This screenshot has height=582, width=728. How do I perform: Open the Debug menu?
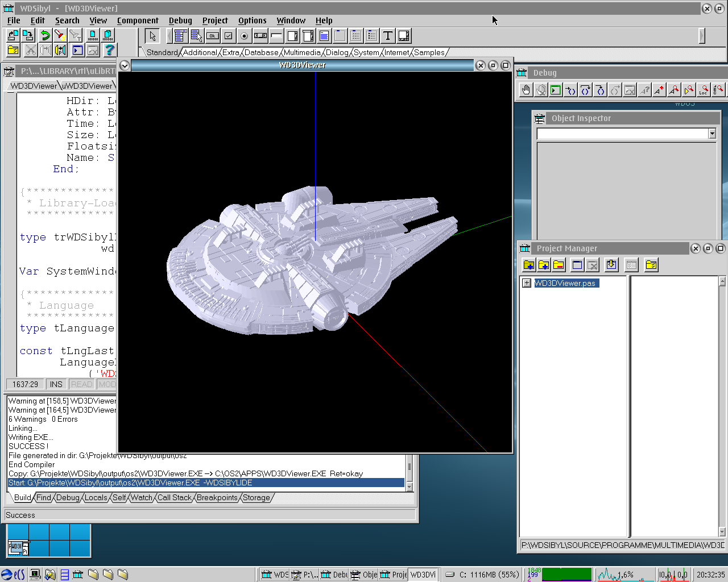[x=180, y=20]
